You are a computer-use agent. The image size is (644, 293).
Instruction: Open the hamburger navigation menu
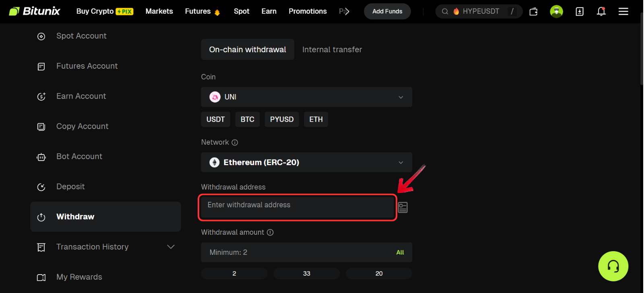point(623,11)
